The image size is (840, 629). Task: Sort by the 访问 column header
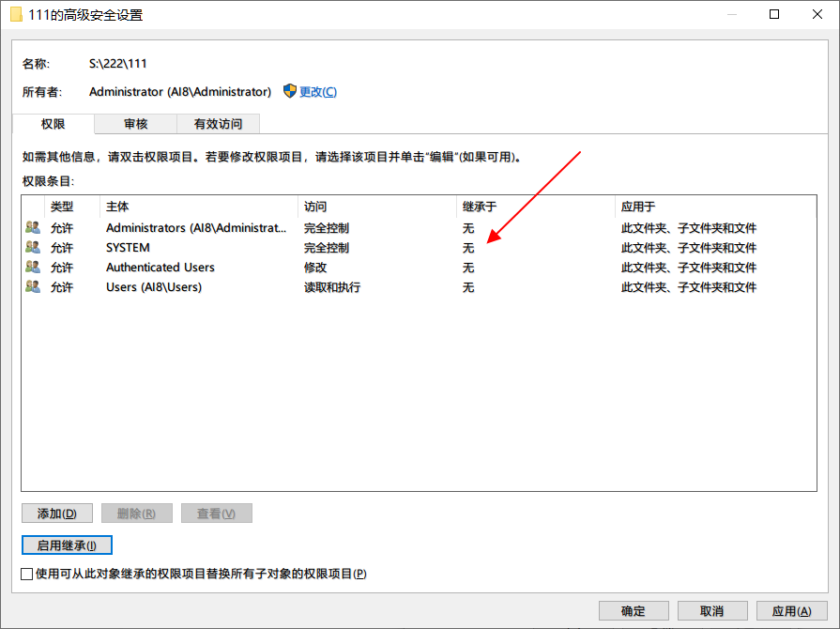(x=377, y=207)
